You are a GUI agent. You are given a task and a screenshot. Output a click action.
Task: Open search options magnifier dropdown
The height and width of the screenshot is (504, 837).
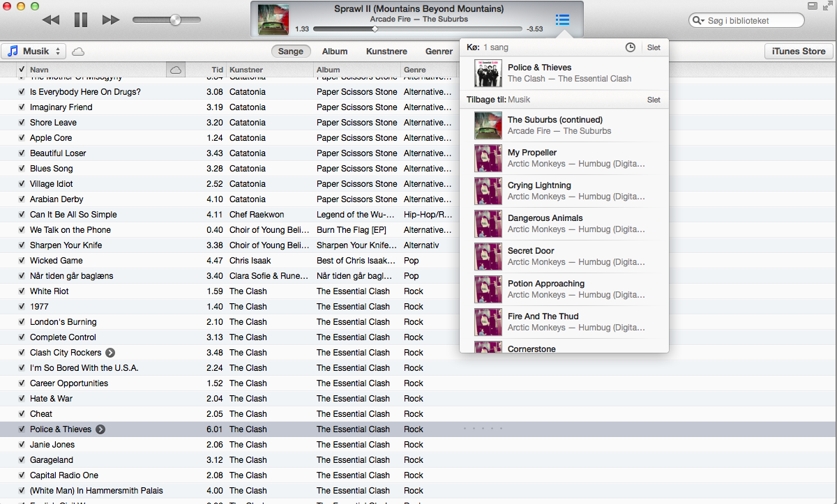(x=698, y=21)
